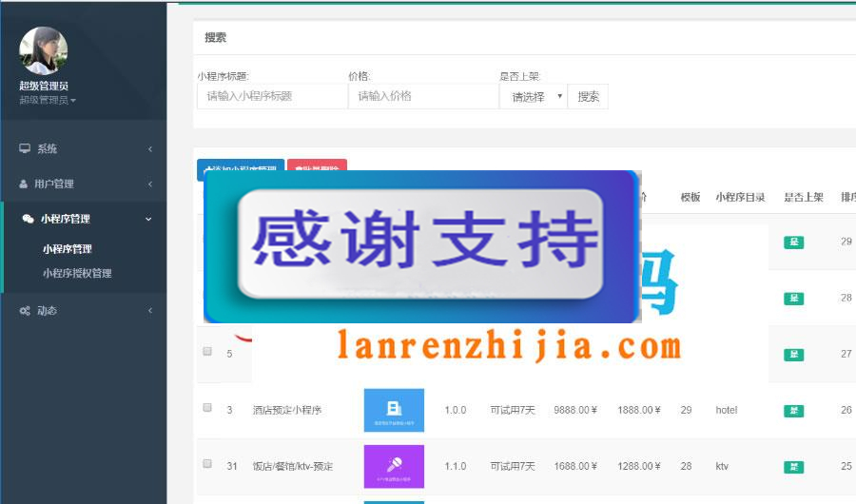Open the 酒店预定小程序 hotel thumbnail icon
Viewport: 856px width, 504px height.
(394, 410)
